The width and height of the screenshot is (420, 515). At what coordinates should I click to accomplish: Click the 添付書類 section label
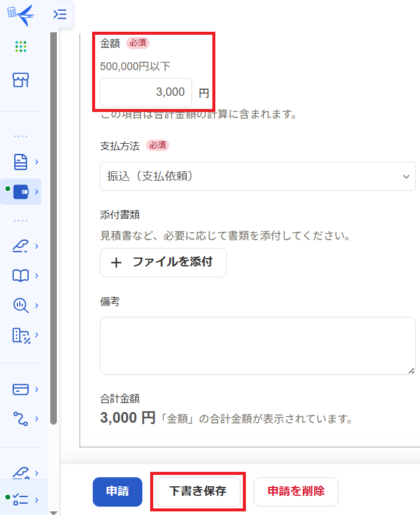click(x=120, y=215)
